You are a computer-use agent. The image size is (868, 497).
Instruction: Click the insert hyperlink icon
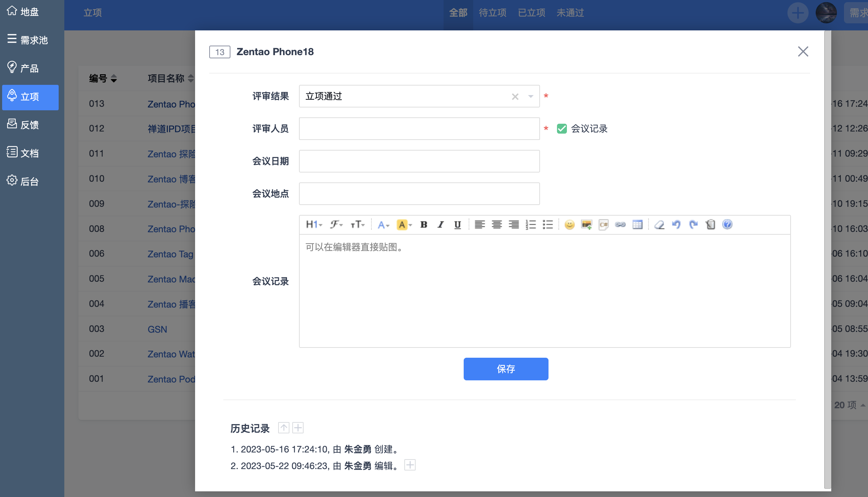620,224
